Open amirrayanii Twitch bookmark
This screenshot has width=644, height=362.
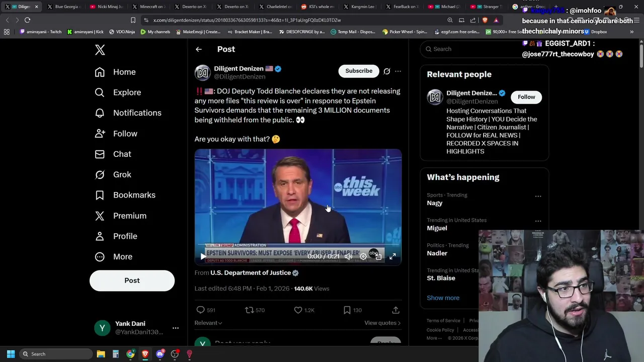(40, 32)
